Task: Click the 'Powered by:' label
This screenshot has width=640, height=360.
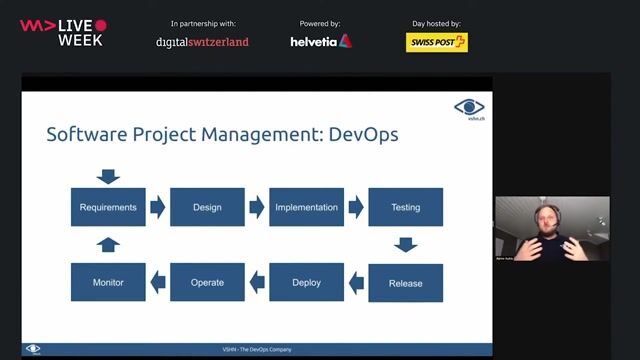Action: click(320, 24)
